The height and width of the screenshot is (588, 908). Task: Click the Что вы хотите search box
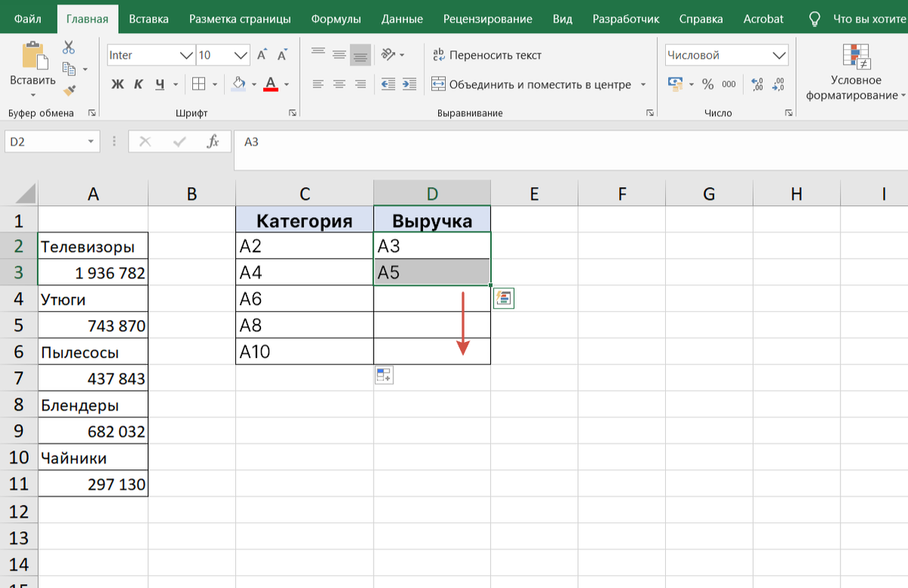[868, 19]
